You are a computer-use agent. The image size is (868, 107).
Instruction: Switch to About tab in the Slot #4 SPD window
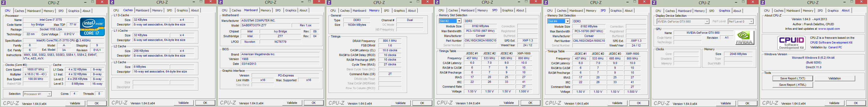tap(629, 10)
